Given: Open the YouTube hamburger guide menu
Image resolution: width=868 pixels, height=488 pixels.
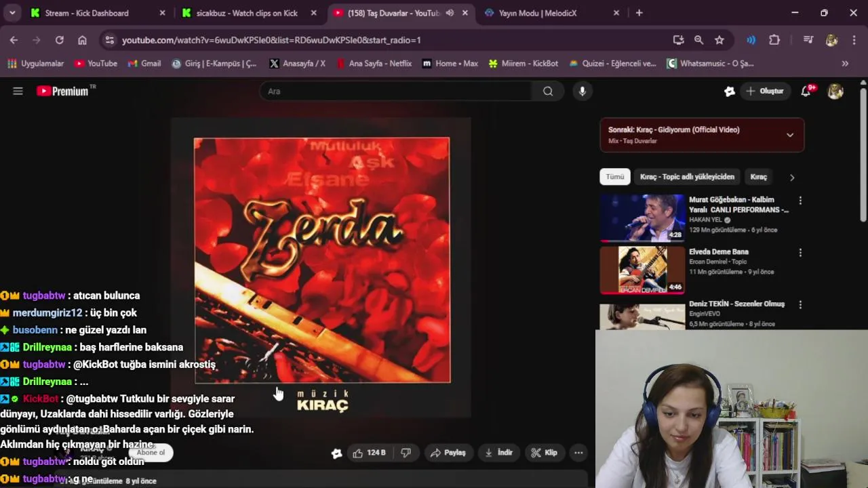Looking at the screenshot, I should point(18,91).
